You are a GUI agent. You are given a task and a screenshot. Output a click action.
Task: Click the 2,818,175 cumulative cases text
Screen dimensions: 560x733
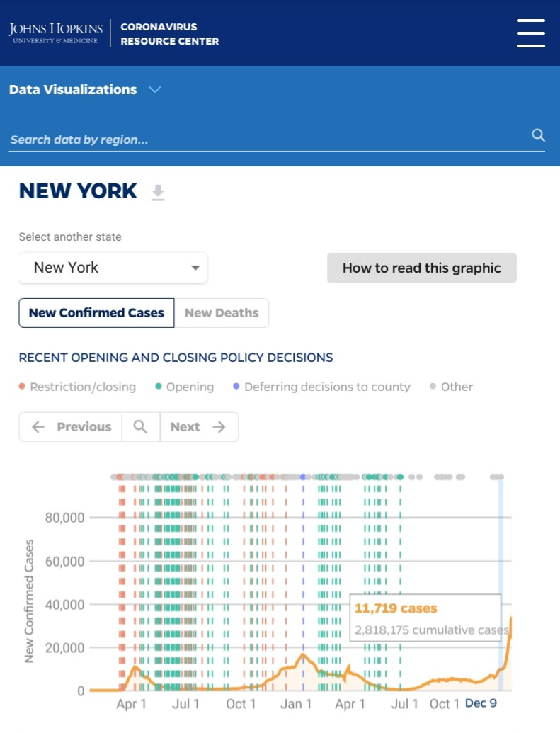(x=431, y=630)
